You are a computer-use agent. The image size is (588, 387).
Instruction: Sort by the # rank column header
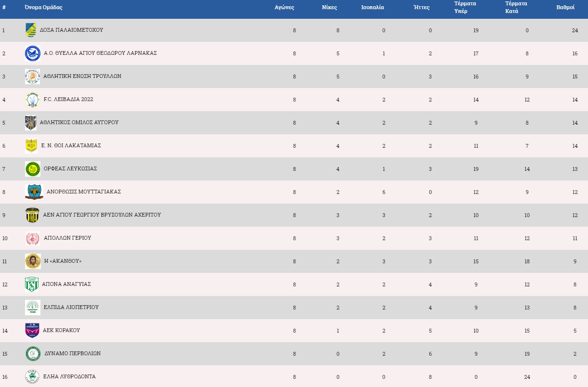4,8
